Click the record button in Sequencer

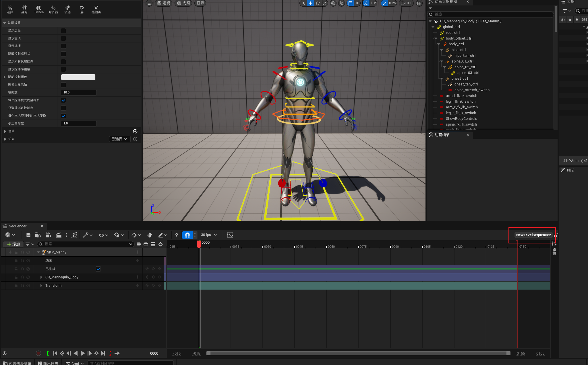(x=38, y=353)
